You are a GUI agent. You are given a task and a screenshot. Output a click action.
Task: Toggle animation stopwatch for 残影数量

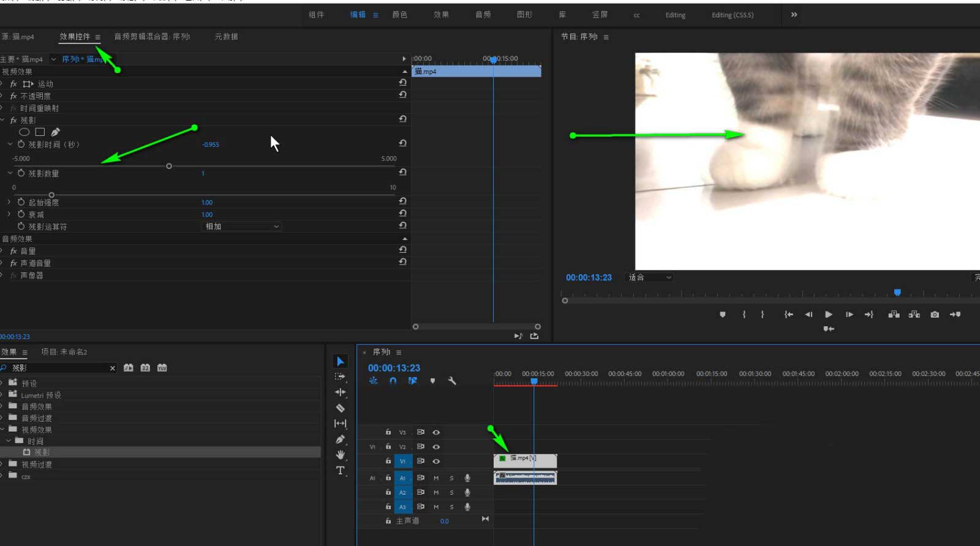[x=21, y=173]
